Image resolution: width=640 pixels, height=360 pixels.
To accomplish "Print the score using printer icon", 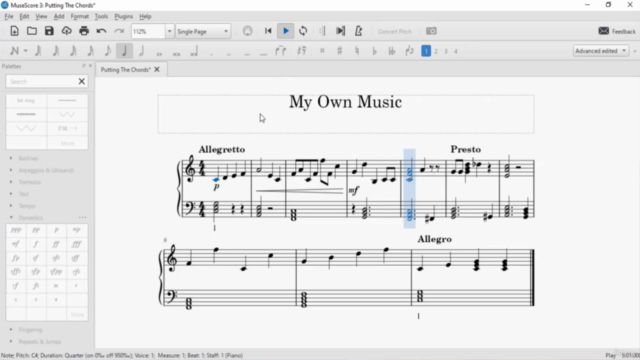I will pyautogui.click(x=84, y=31).
